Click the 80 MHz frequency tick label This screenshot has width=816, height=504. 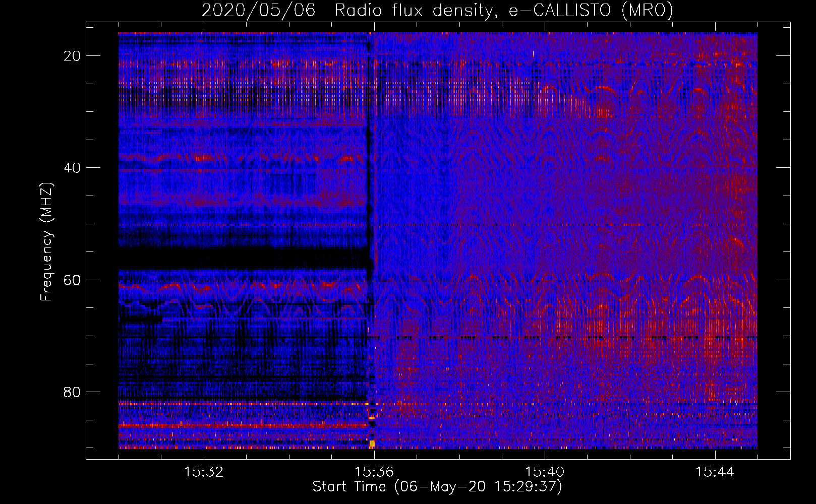72,392
